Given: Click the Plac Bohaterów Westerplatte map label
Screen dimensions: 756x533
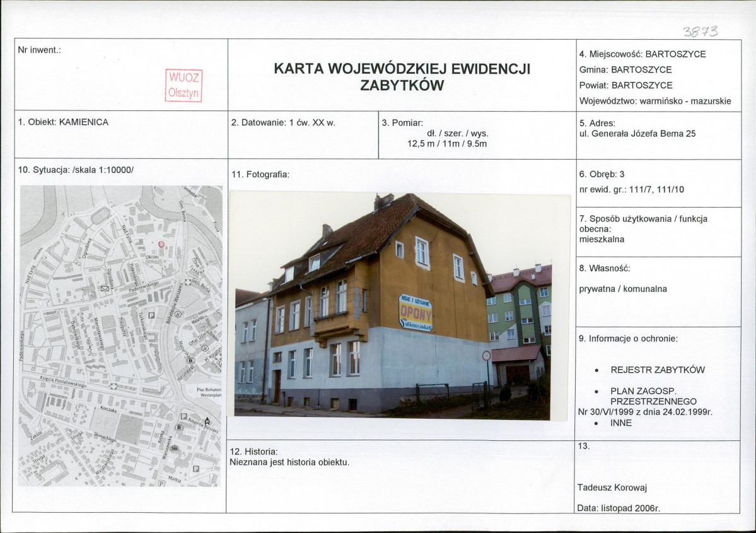Looking at the screenshot, I should 209,392.
